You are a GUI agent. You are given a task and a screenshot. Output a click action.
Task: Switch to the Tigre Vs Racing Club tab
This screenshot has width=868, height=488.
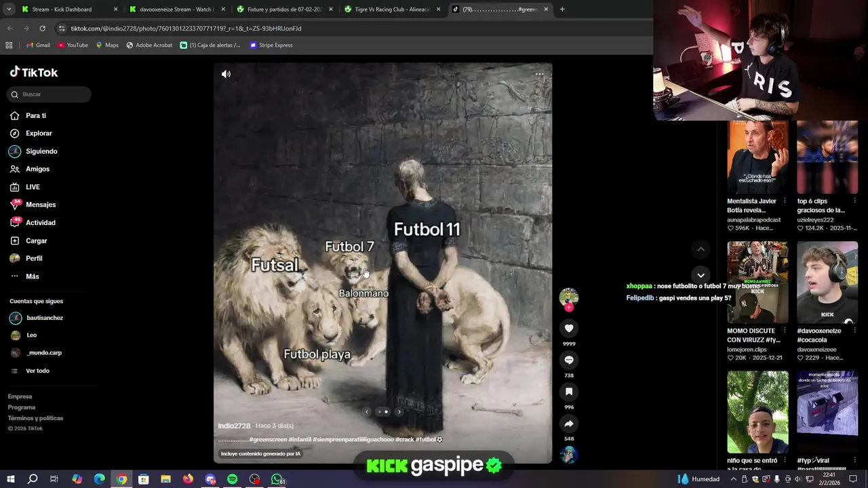click(391, 9)
